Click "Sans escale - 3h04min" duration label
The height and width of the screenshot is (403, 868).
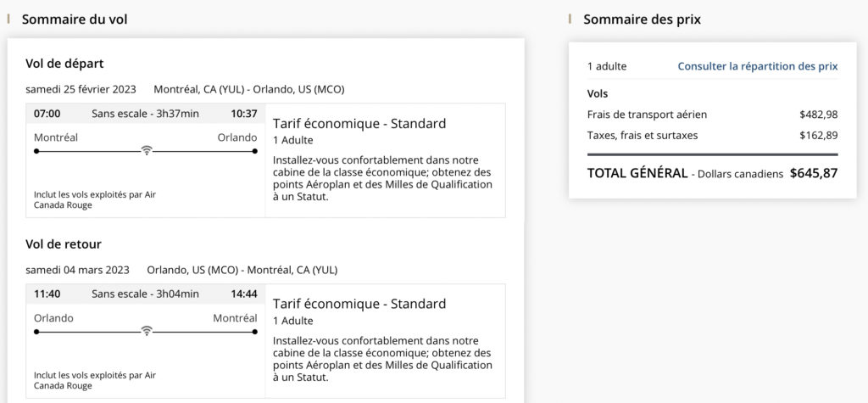145,294
